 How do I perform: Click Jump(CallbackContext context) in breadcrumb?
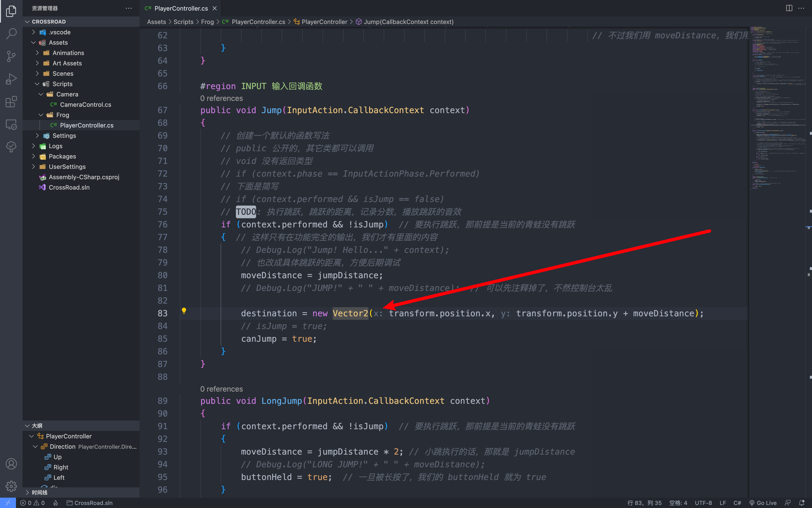(405, 22)
